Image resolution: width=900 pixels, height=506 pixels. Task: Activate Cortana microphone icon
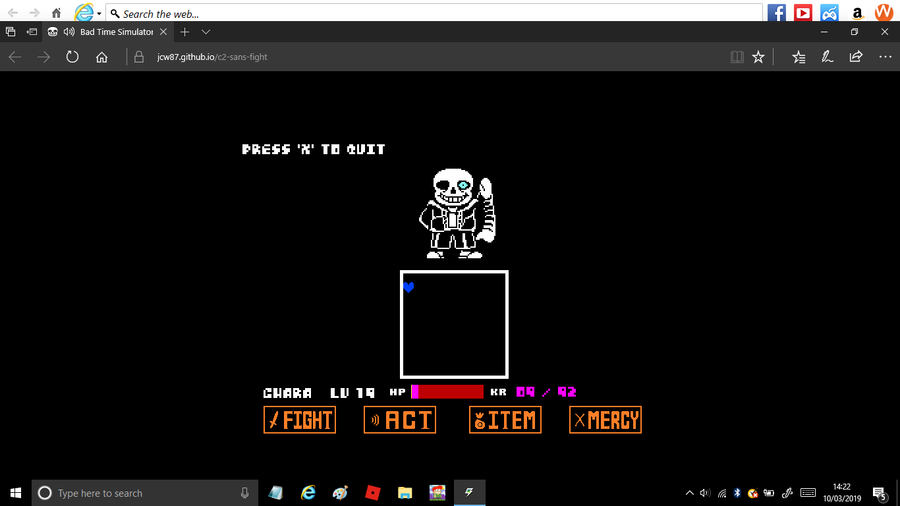(x=245, y=493)
